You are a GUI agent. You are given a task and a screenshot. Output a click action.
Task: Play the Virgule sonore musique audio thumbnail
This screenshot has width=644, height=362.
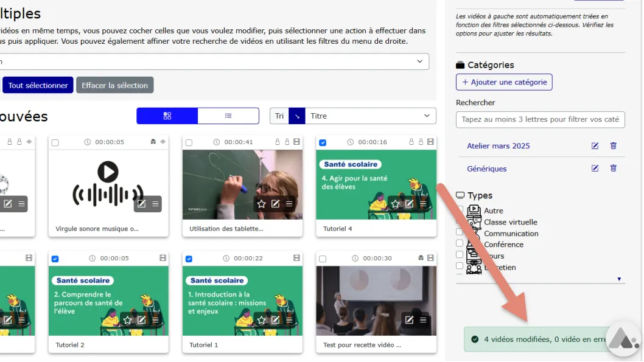point(108,172)
